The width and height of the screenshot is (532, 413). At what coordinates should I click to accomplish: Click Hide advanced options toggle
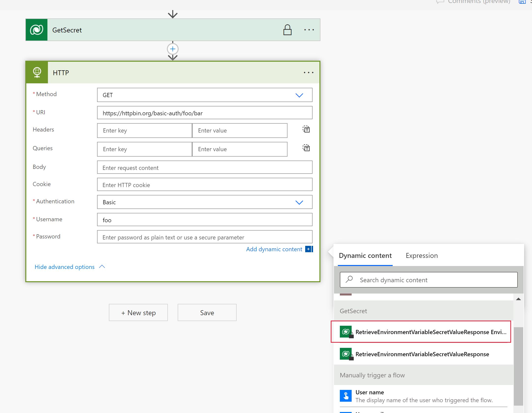pos(70,266)
